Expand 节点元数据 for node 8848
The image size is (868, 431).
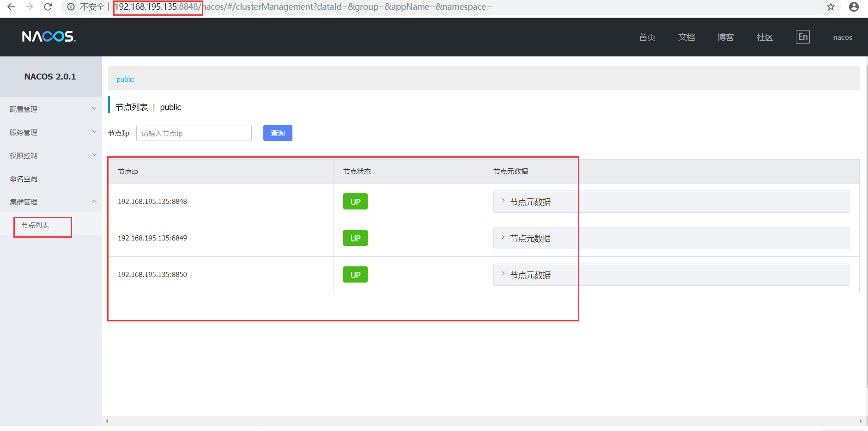coord(671,202)
